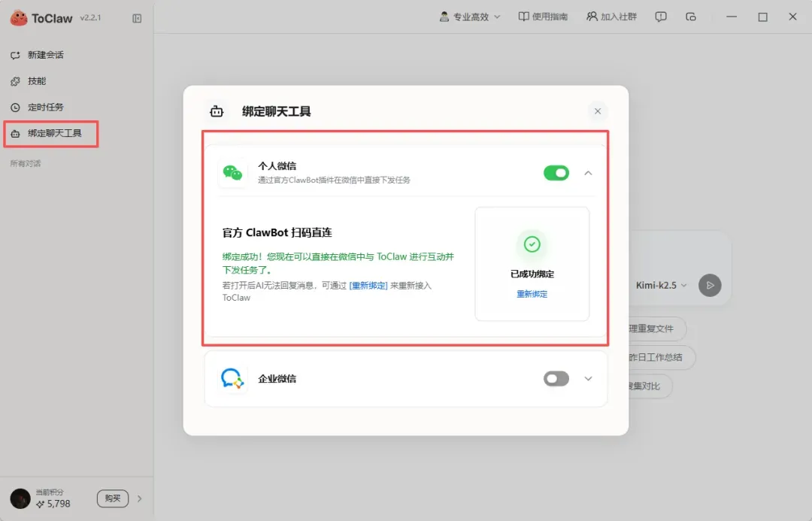Click the 购买 buy button

tap(112, 498)
